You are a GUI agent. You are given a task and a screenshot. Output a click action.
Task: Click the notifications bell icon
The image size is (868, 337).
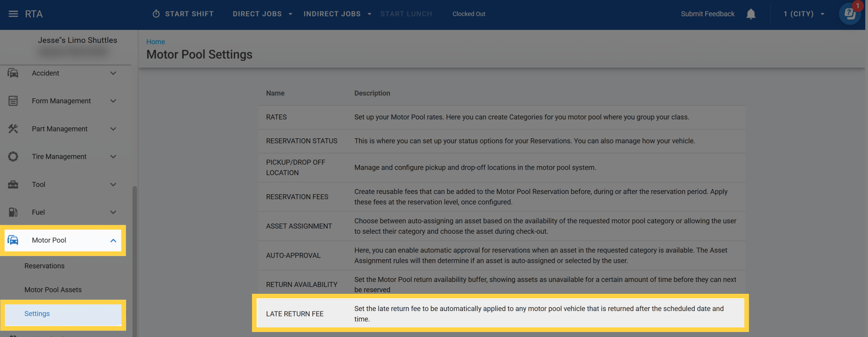tap(751, 14)
